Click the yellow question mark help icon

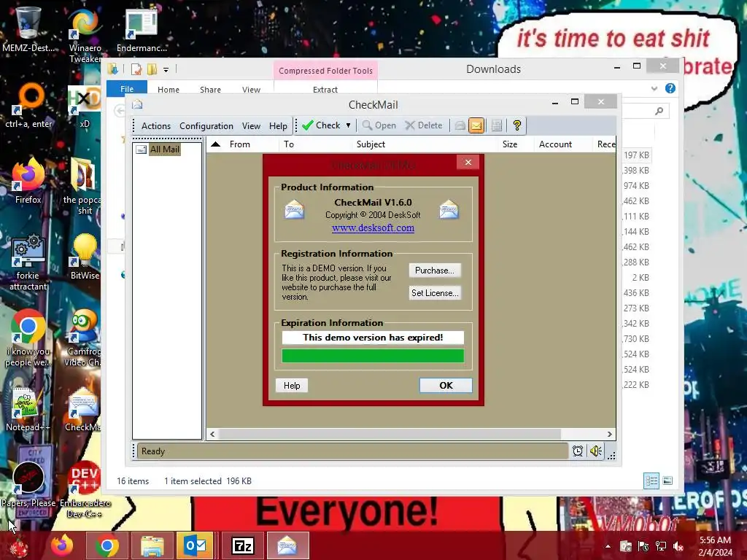pos(517,125)
